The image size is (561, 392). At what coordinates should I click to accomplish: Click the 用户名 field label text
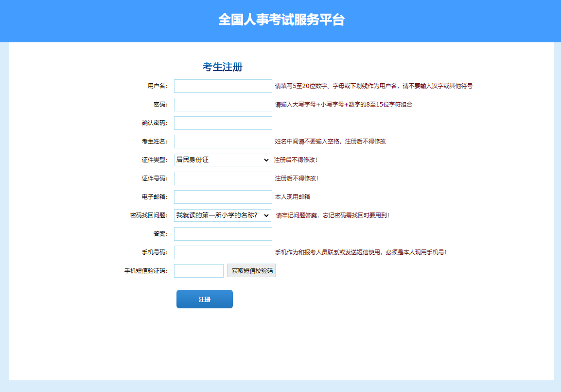pyautogui.click(x=157, y=86)
